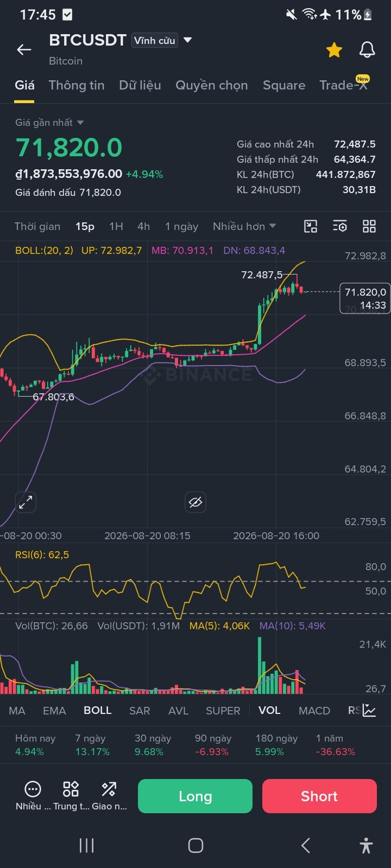This screenshot has width=391, height=868.
Task: Tap 7 ngày 13.17% performance
Action: (x=92, y=745)
